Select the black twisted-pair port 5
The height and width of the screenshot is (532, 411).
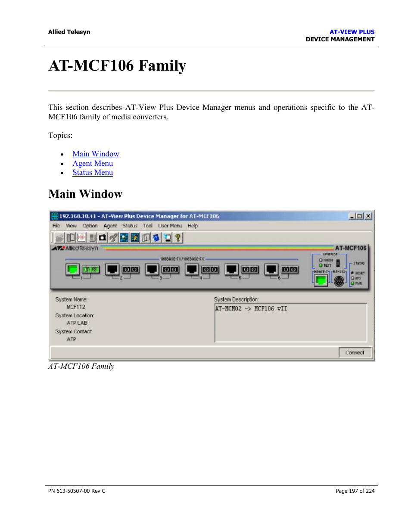coord(231,270)
